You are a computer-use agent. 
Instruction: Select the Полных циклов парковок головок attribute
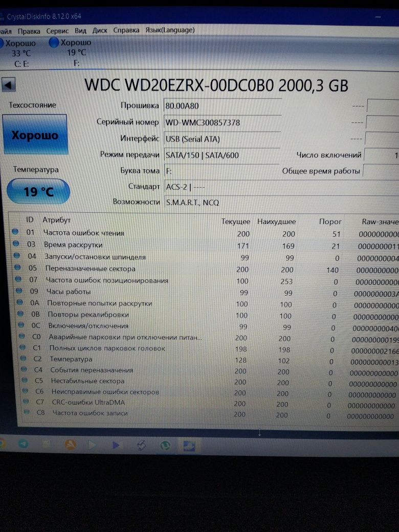point(107,348)
